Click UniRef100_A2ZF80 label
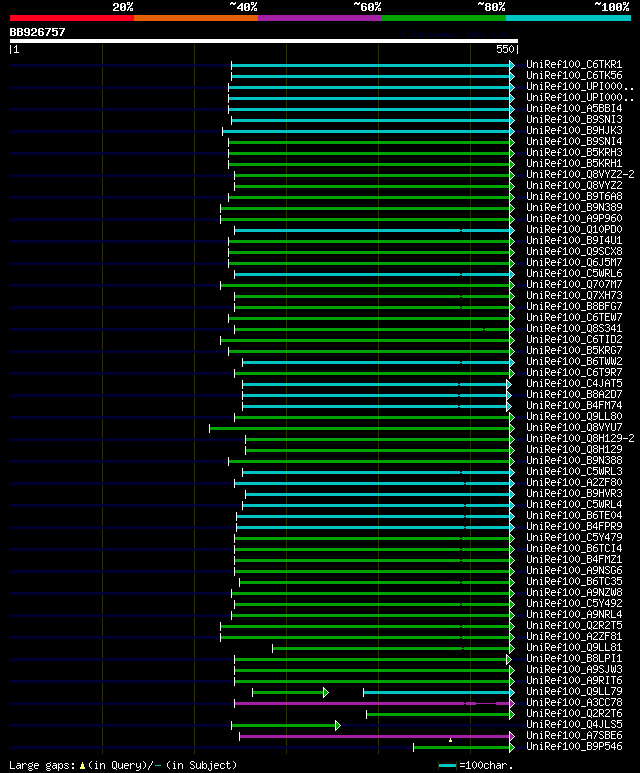The image size is (640, 773). pyautogui.click(x=574, y=483)
